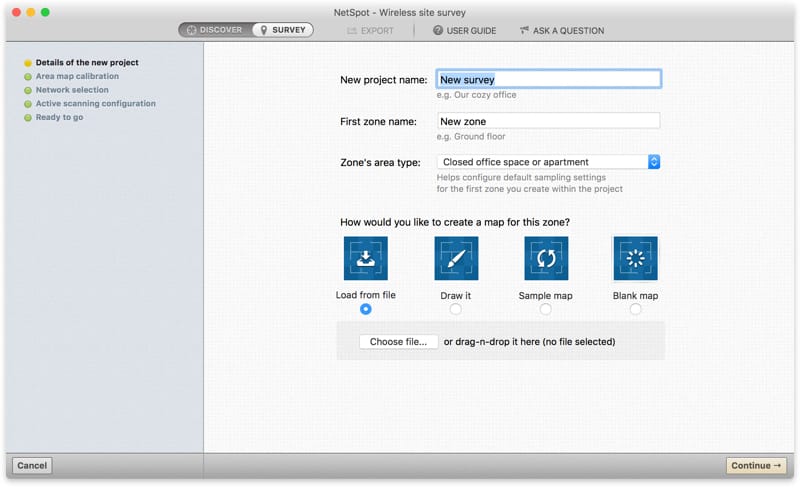
Task: Click yellow bullet beside Details of new project
Action: (28, 63)
